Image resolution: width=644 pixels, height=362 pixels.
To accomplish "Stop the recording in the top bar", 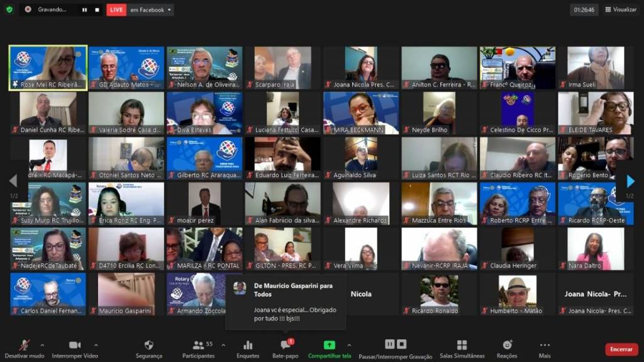I will pos(97,9).
